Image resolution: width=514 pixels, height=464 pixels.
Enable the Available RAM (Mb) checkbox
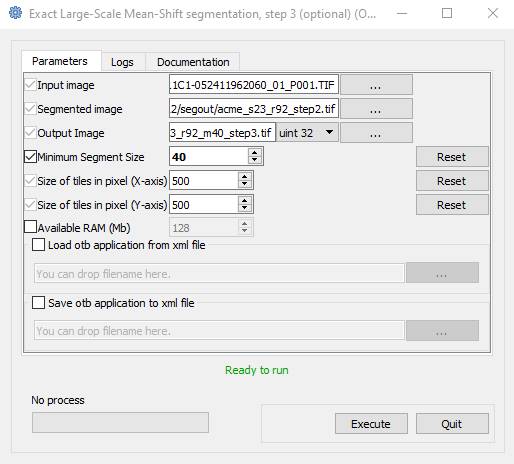31,227
